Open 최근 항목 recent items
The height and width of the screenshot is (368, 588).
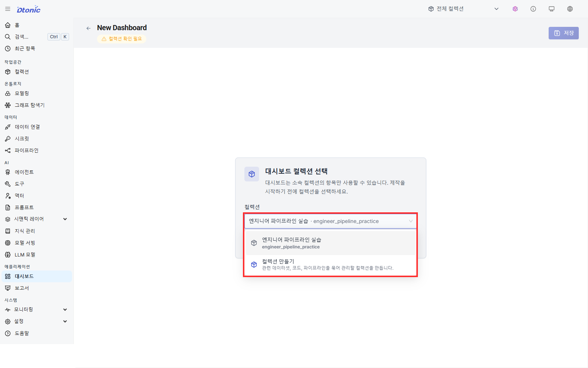click(37, 49)
